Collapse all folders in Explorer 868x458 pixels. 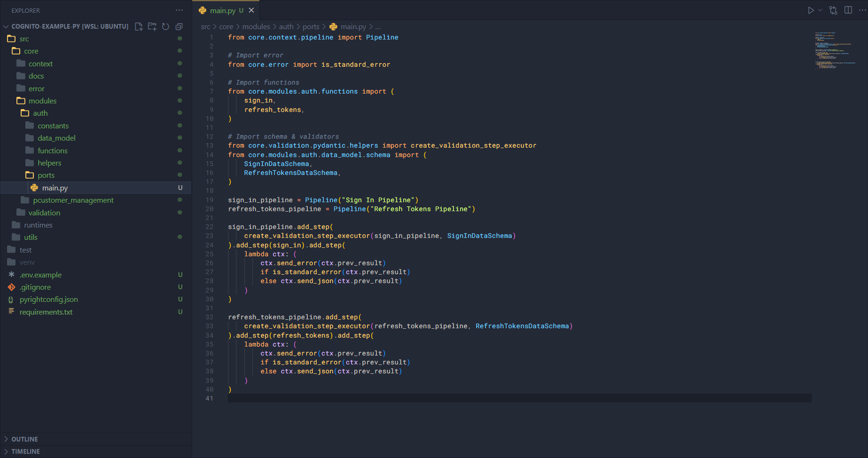coord(179,27)
